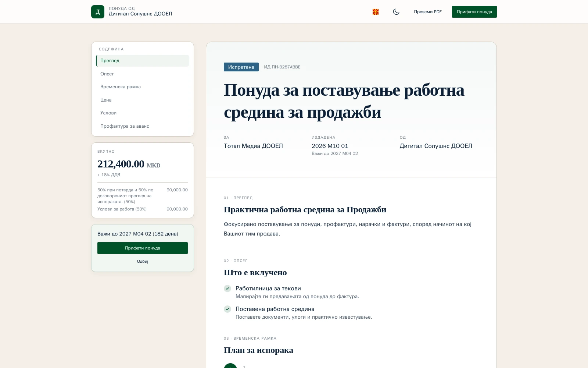Jump to the Временска рамка section
The image size is (588, 368).
143,87
